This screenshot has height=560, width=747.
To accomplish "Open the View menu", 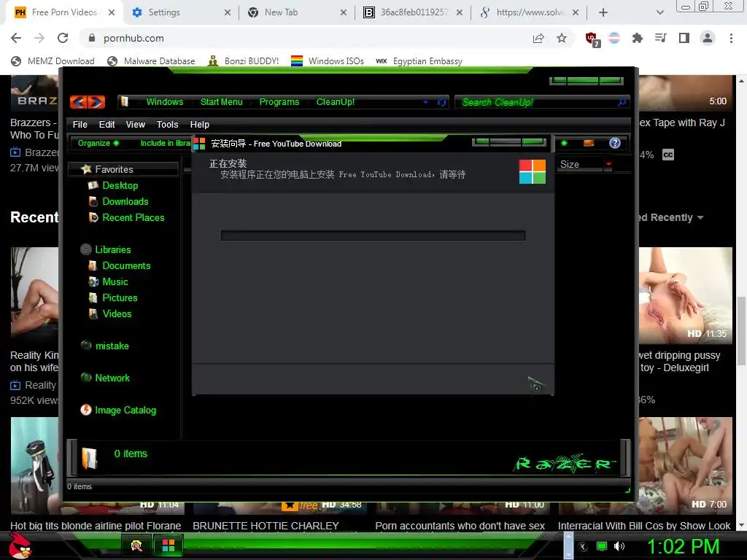I will 135,124.
